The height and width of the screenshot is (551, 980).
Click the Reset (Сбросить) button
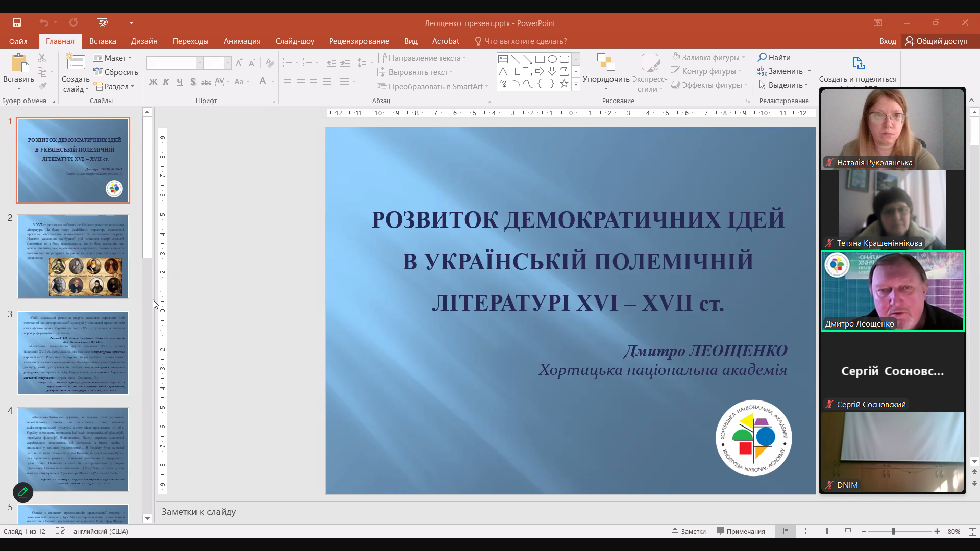116,72
